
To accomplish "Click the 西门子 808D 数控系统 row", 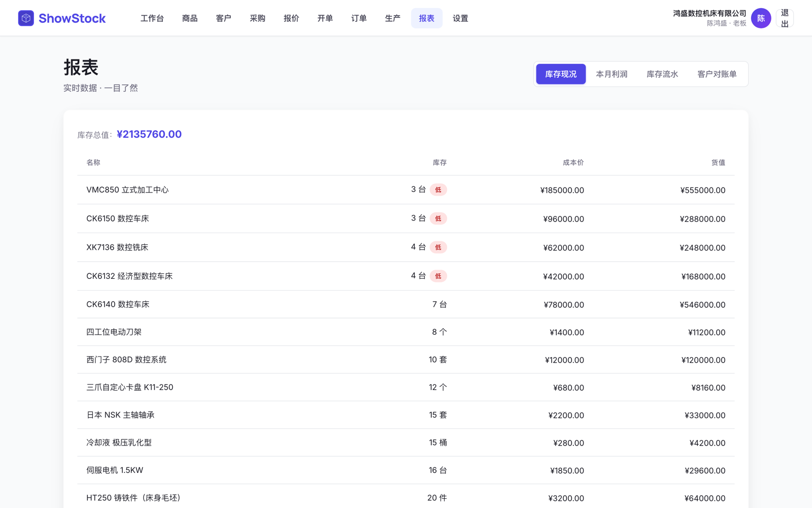I will 406,360.
